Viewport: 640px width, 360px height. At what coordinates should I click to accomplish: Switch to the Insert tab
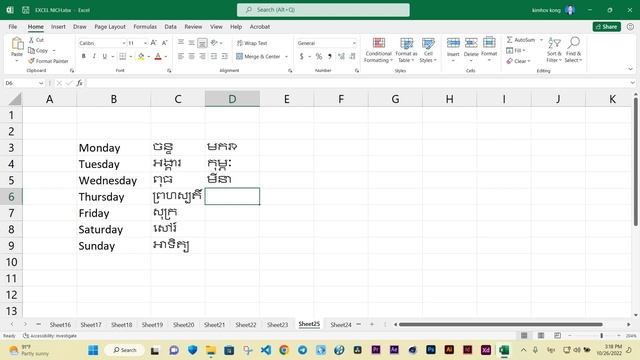tap(58, 27)
